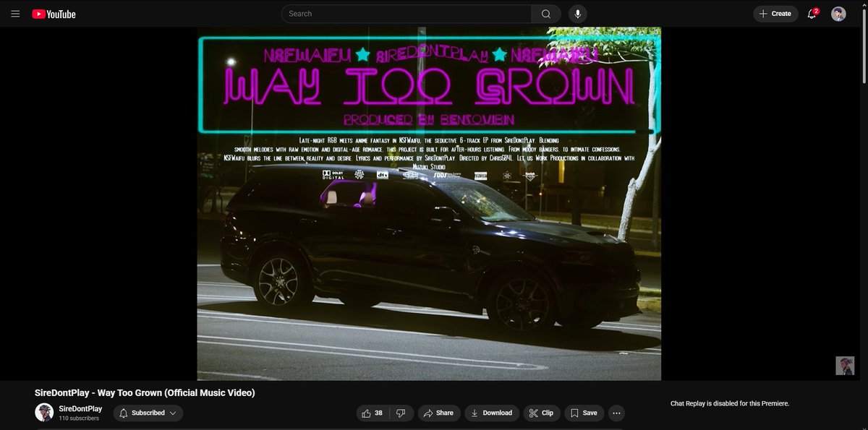The width and height of the screenshot is (868, 430).
Task: Open the hamburger guide menu
Action: pos(15,14)
